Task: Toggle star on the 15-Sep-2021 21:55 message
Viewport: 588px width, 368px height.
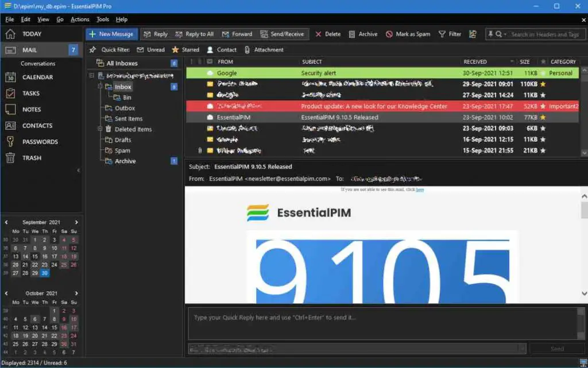Action: point(543,150)
